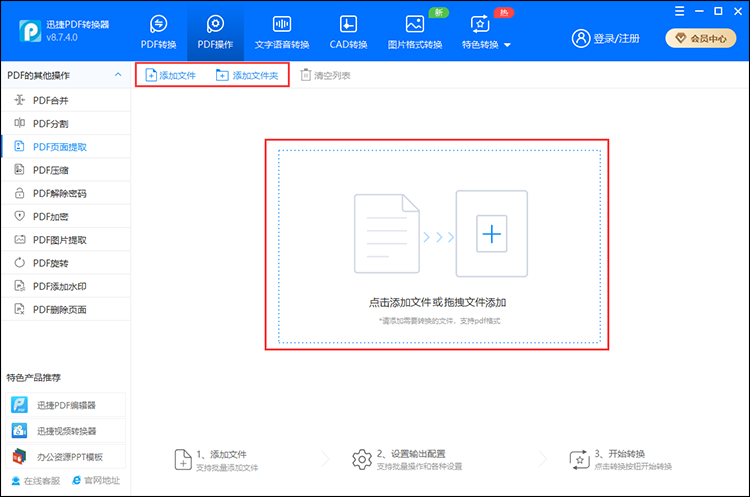750x497 pixels.
Task: Click the 迅捷PDF转换器 app logo
Action: coord(30,31)
